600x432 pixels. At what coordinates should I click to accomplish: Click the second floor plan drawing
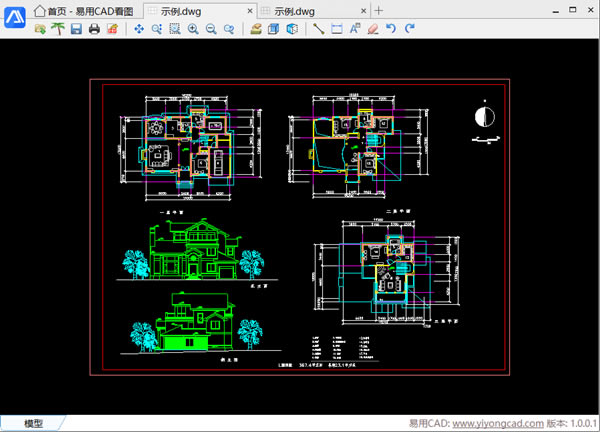(x=358, y=146)
